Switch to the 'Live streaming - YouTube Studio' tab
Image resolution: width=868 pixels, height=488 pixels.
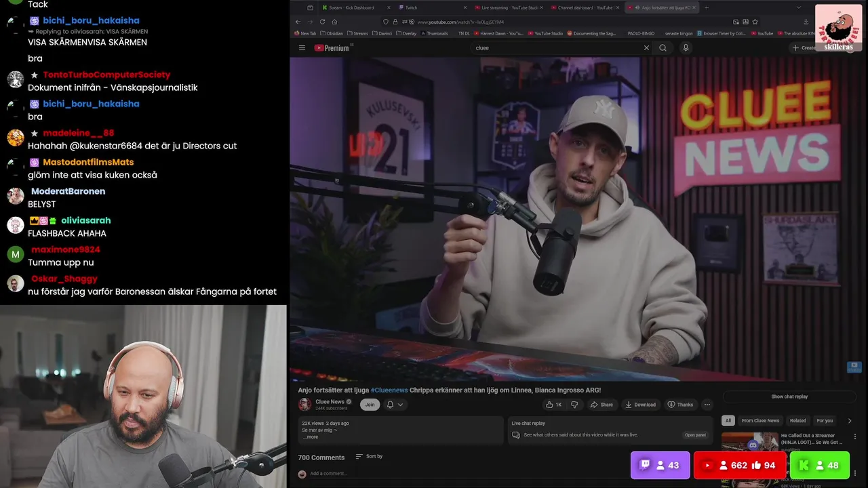tap(509, 7)
